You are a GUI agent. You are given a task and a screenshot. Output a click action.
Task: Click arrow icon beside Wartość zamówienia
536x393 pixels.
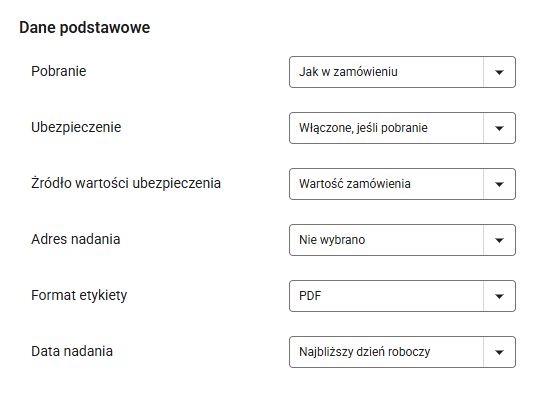(499, 185)
